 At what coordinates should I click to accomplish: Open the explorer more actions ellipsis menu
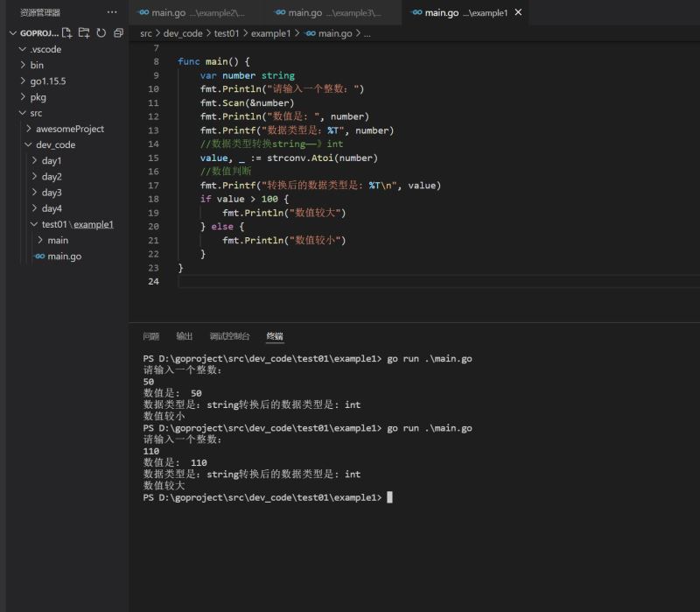112,12
